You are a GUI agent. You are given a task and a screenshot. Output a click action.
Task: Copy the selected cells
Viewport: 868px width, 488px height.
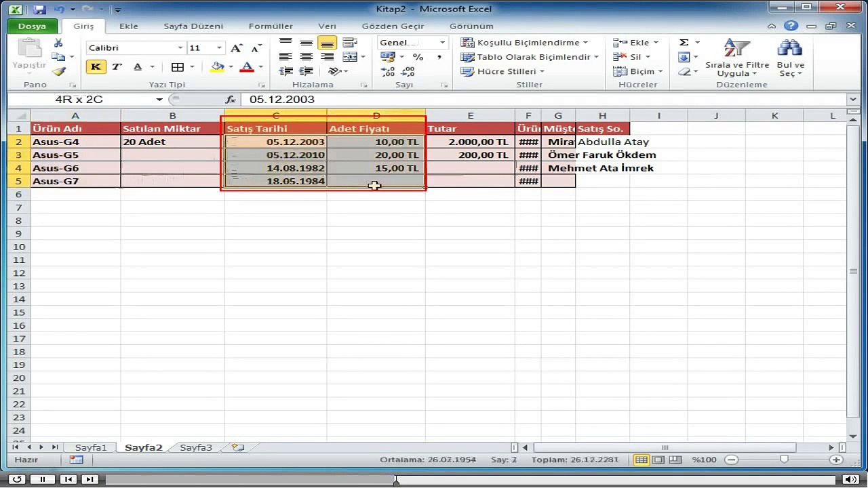point(58,57)
